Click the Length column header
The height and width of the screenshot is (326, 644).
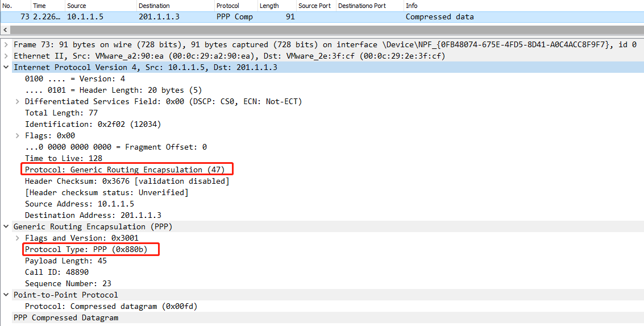[269, 6]
